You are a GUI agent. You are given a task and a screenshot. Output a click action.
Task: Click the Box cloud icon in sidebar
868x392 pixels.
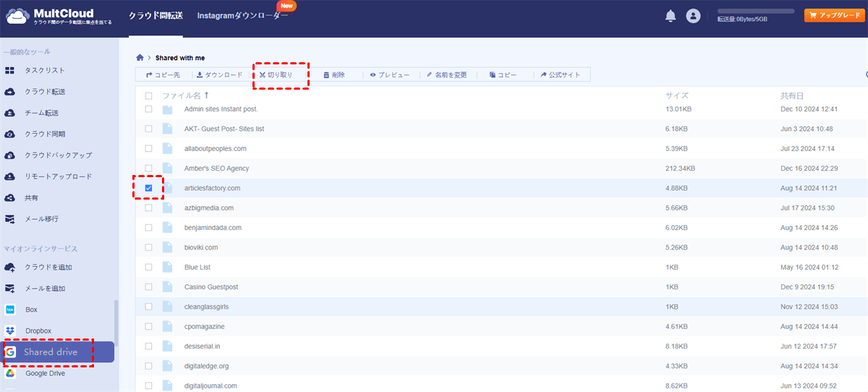[x=10, y=310]
